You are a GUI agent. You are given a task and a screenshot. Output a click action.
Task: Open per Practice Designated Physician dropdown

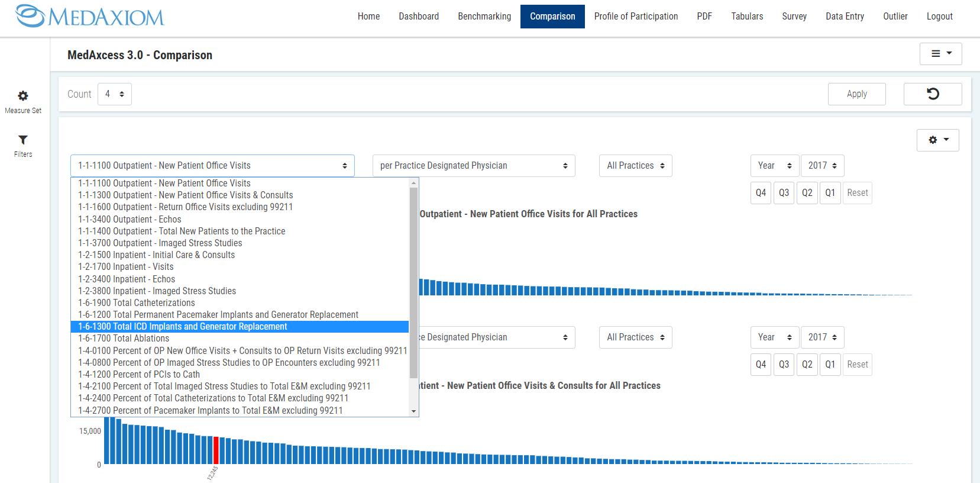[473, 166]
